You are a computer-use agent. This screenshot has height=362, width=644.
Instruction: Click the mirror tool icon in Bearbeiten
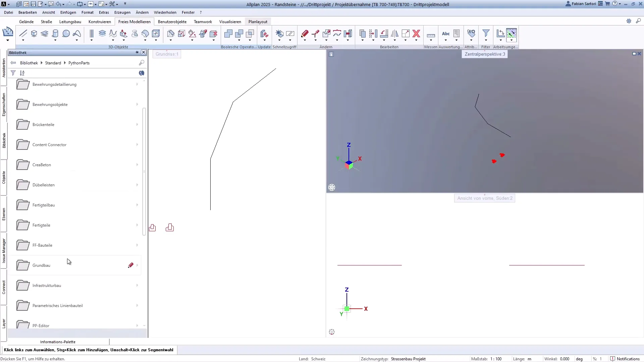pos(395,34)
